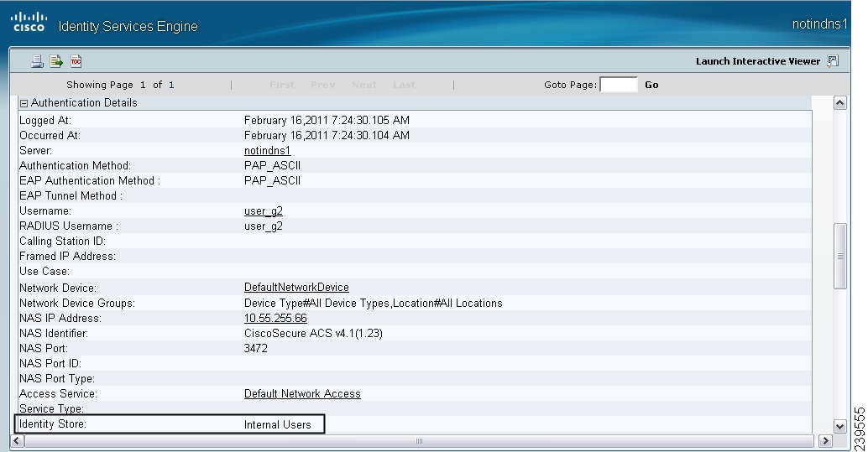This screenshot has width=868, height=452.
Task: Click the vertical scrollbar down arrow
Action: pos(839,427)
